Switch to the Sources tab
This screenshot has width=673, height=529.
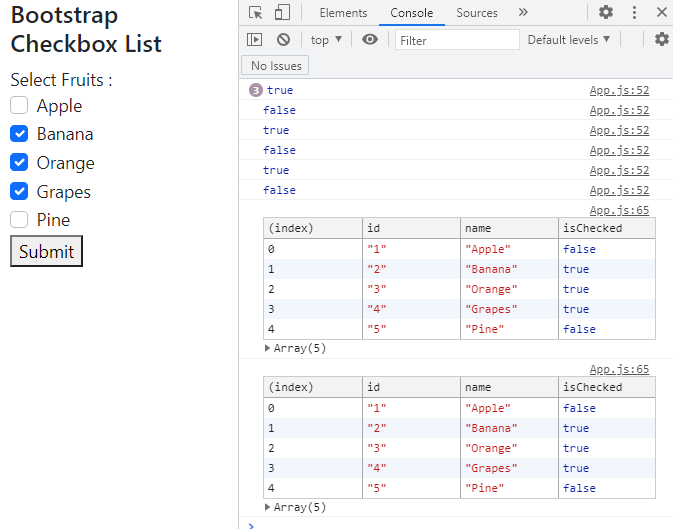477,13
